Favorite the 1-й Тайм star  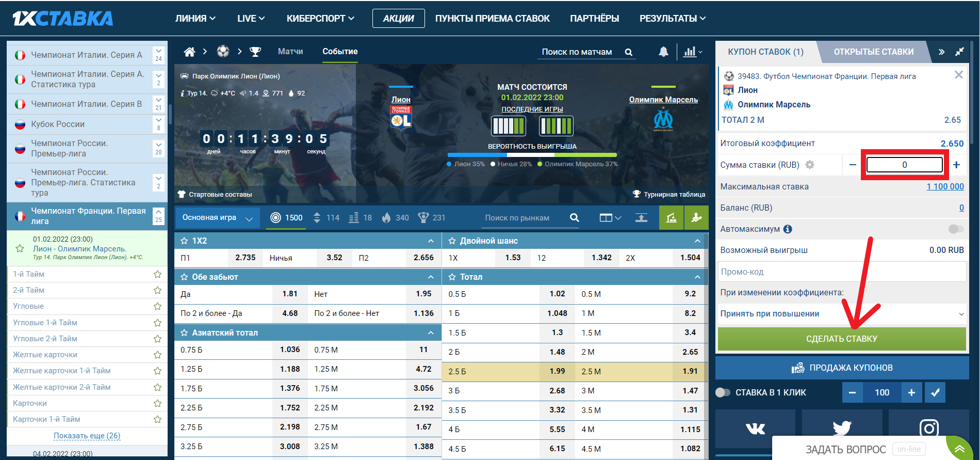tap(158, 274)
